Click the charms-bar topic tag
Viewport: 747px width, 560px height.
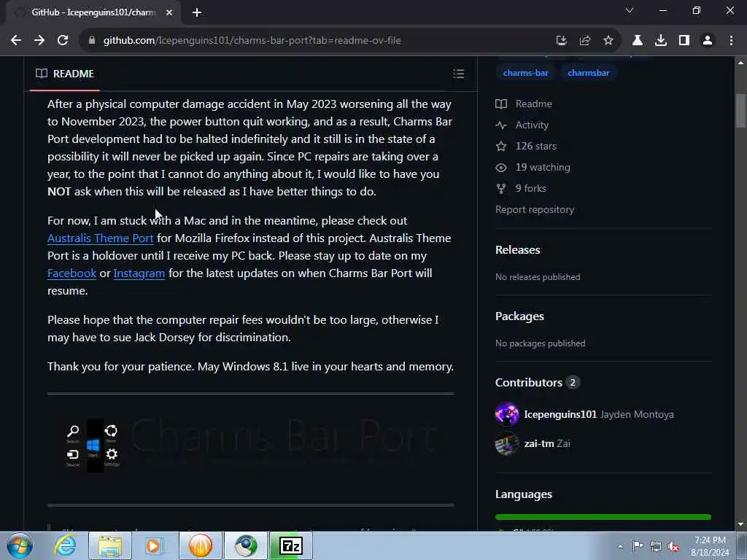(525, 73)
